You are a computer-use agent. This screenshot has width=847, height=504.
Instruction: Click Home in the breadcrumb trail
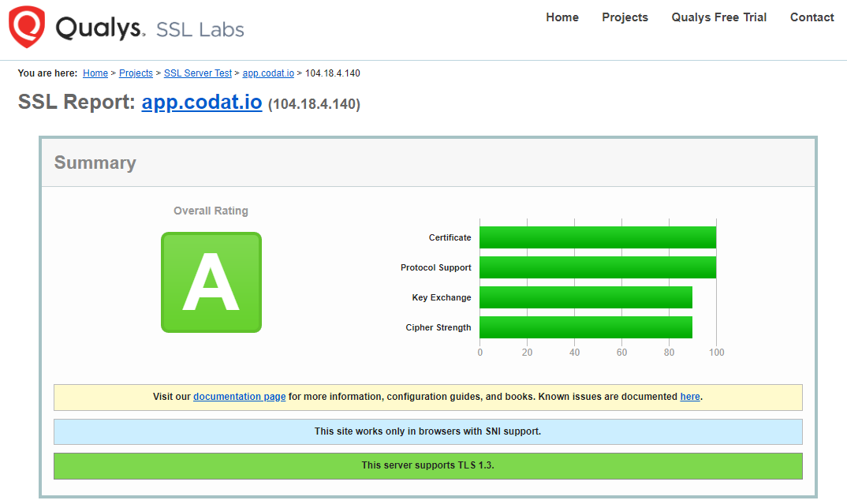tap(95, 73)
